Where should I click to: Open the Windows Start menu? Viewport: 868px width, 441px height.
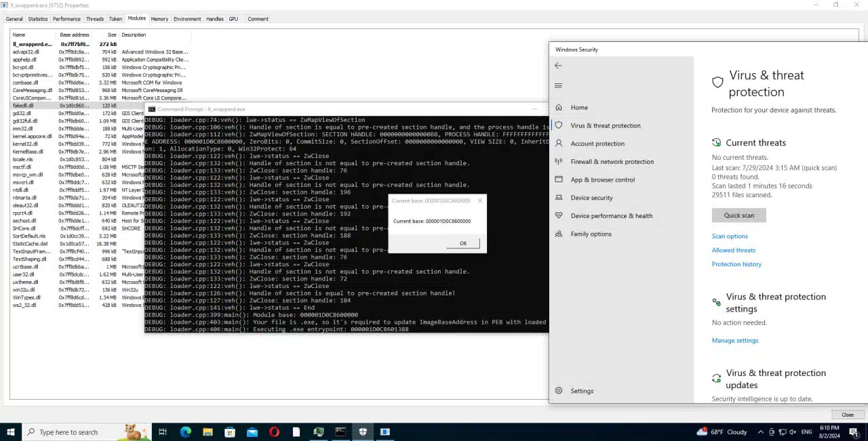click(11, 432)
